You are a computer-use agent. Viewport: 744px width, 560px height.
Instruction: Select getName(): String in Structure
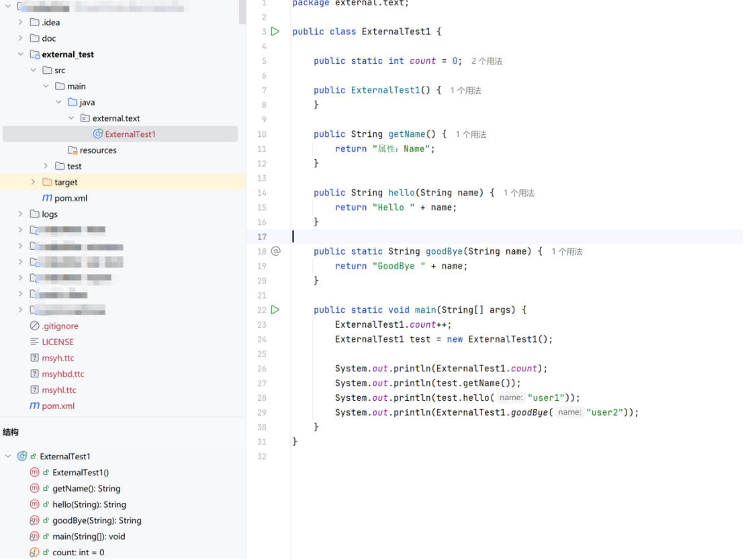click(87, 488)
